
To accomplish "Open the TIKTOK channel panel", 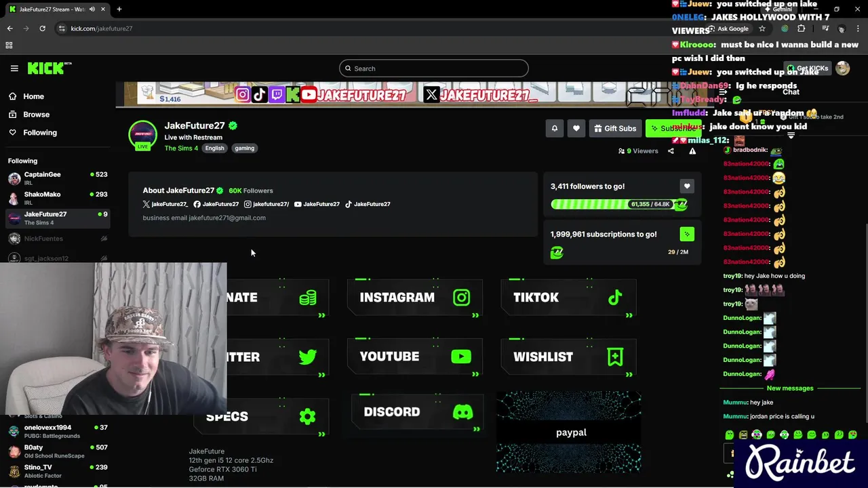I will [x=568, y=298].
